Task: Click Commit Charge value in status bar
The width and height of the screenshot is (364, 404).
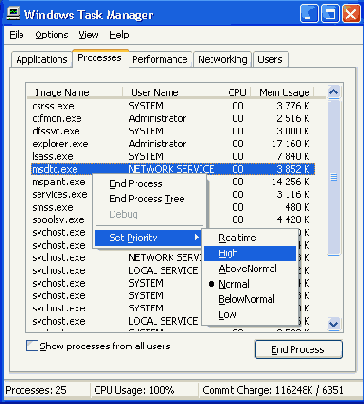Action: point(273,390)
